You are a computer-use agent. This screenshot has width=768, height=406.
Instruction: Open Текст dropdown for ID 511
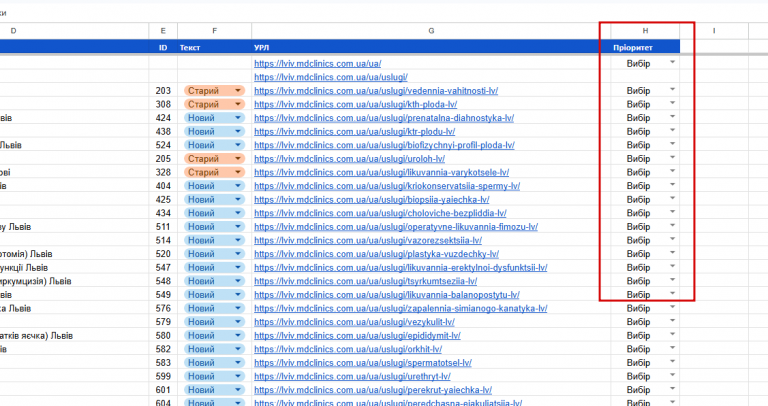click(238, 227)
